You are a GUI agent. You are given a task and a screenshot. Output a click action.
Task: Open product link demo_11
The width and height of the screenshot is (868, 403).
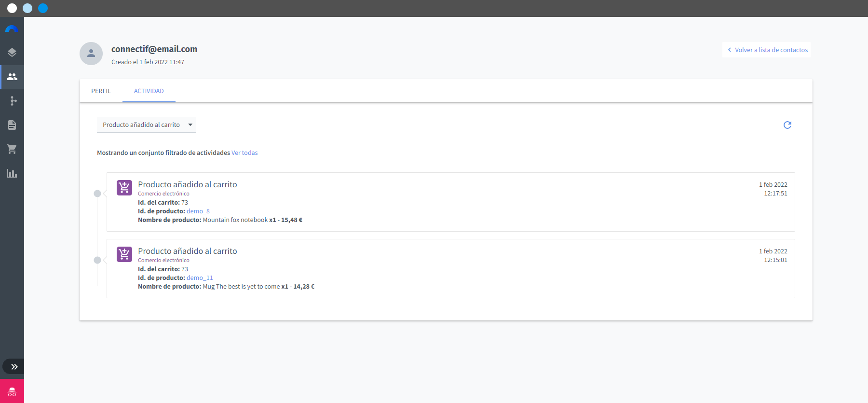(x=200, y=278)
